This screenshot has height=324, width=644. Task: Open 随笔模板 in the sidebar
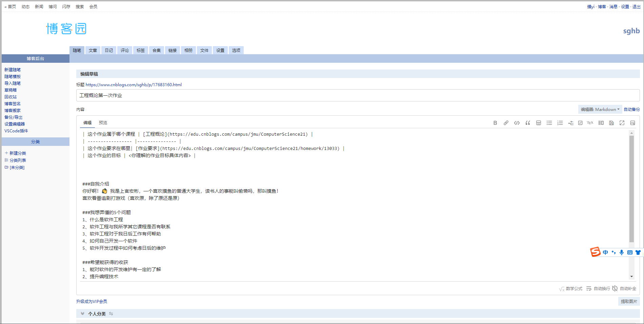click(x=13, y=76)
